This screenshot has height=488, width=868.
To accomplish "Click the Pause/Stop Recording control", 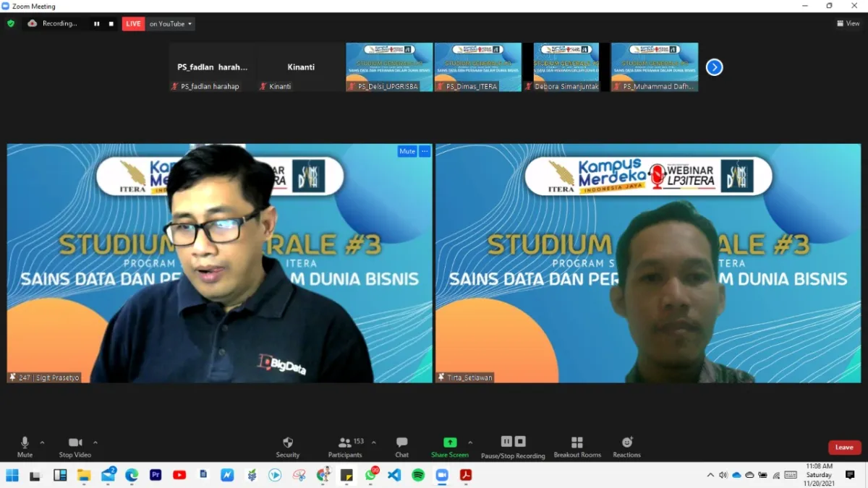I will (513, 445).
